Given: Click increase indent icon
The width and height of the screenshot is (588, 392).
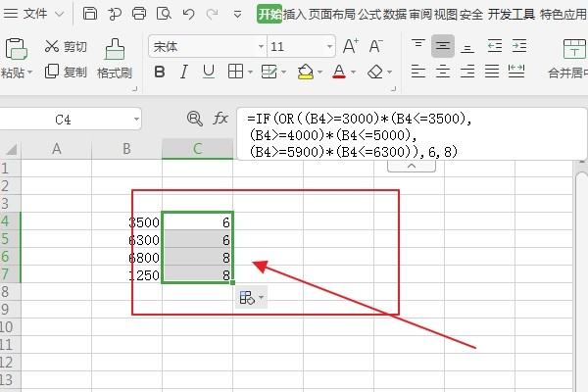Looking at the screenshot, I should [x=519, y=46].
